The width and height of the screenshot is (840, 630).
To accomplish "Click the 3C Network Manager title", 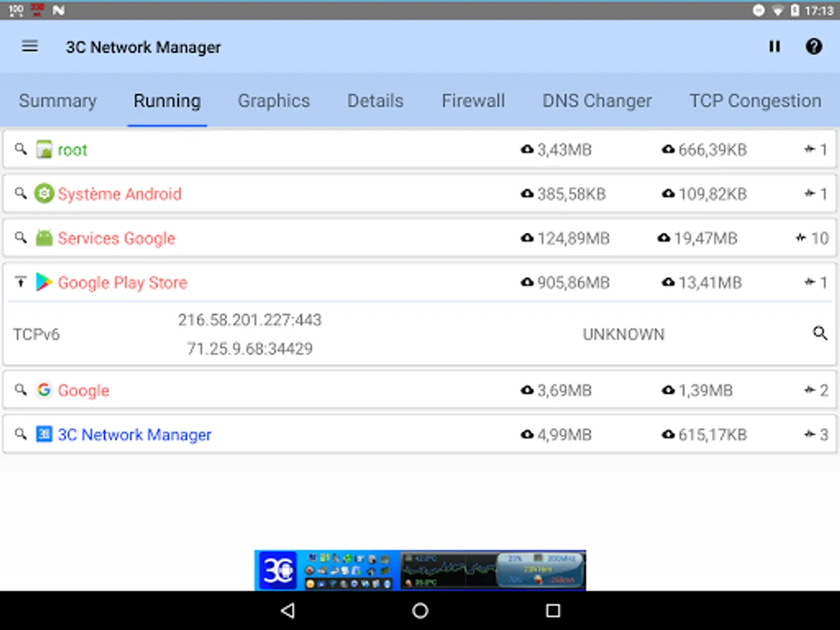I will click(143, 47).
